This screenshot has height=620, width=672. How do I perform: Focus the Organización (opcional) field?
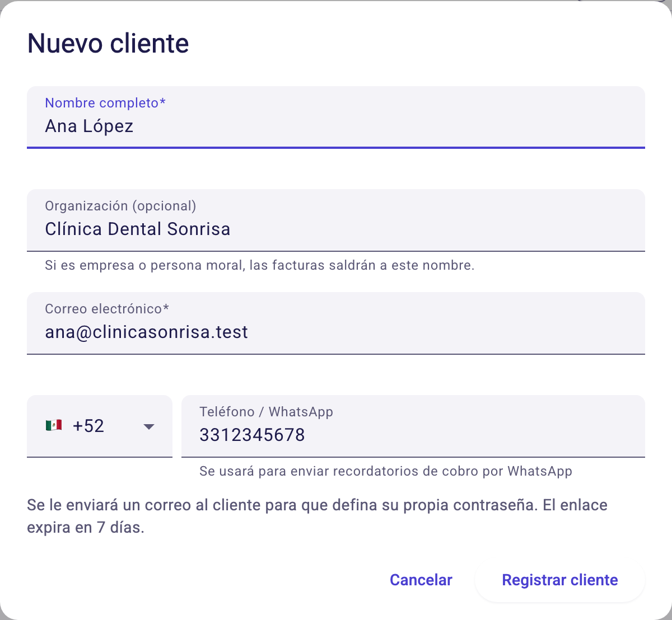[336, 220]
